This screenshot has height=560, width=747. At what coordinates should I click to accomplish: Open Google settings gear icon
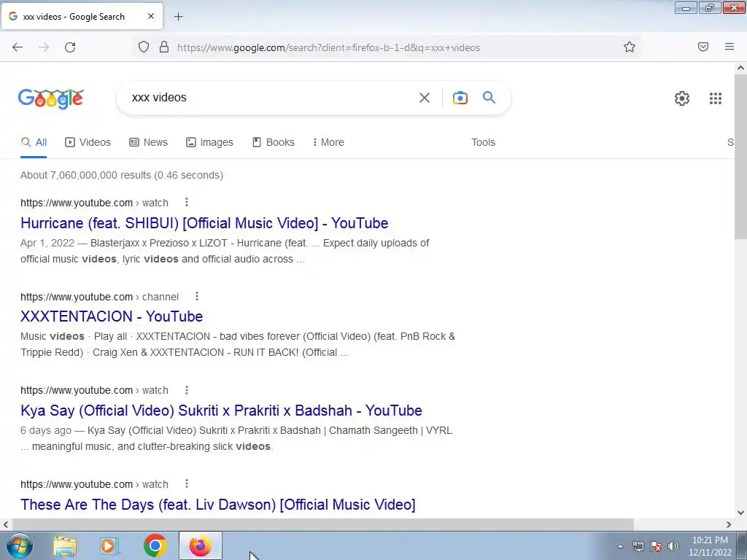coord(682,98)
